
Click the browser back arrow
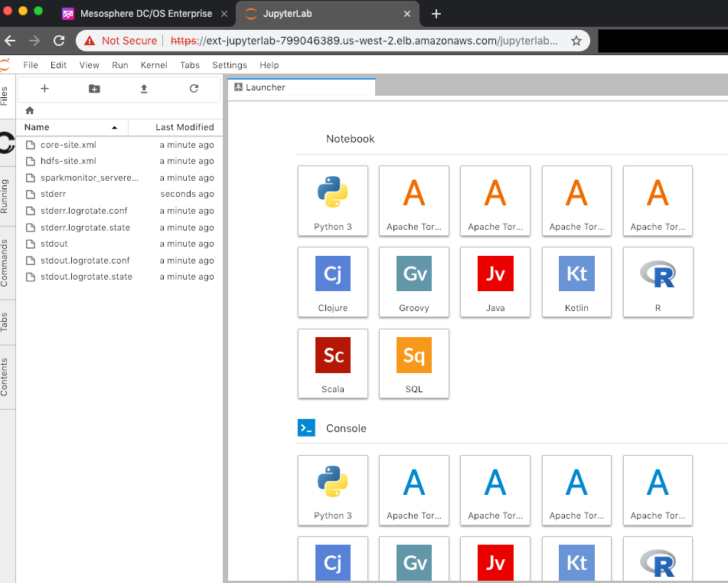[10, 41]
